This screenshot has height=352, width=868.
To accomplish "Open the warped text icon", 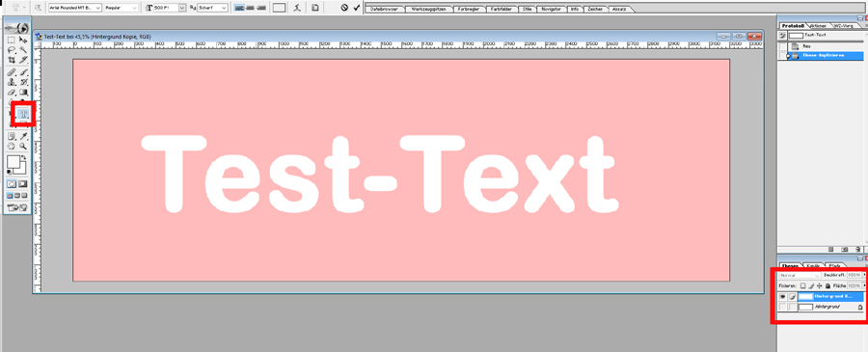I will coord(298,8).
